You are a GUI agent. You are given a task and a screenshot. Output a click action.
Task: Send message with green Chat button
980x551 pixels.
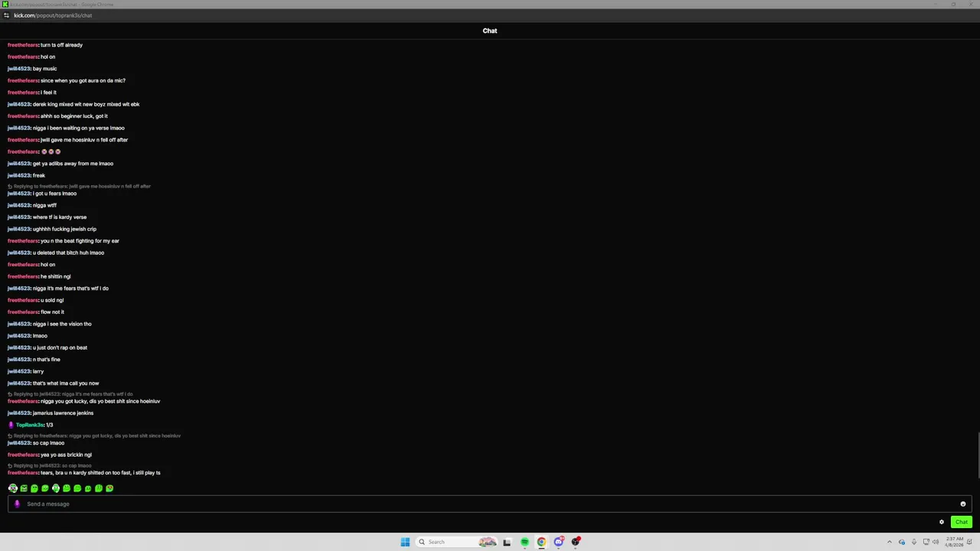962,522
